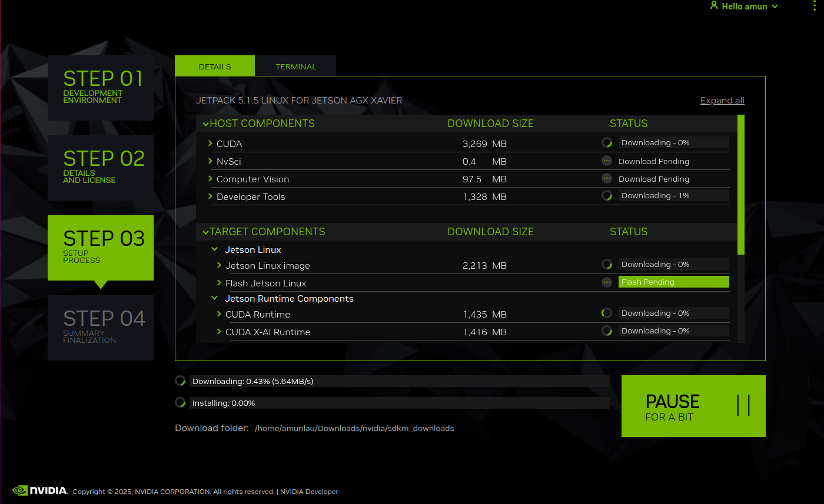Click the NVIDIA logo in the footer
Viewport: 824px width, 504px height.
tap(40, 490)
